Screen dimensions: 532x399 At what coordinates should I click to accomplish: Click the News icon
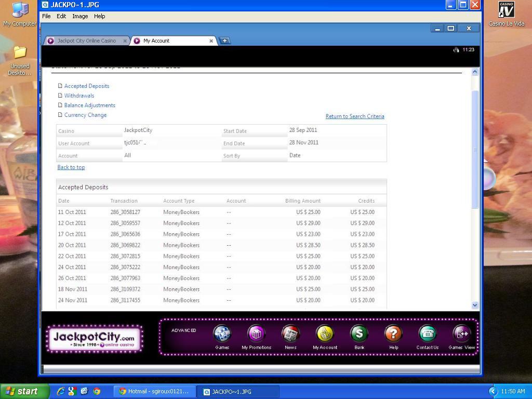click(x=290, y=334)
